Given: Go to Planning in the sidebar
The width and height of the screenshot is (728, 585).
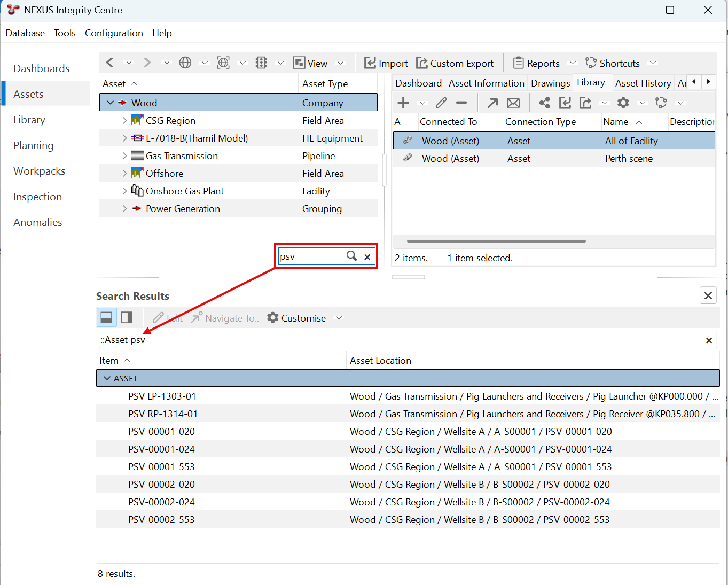Looking at the screenshot, I should pos(34,145).
